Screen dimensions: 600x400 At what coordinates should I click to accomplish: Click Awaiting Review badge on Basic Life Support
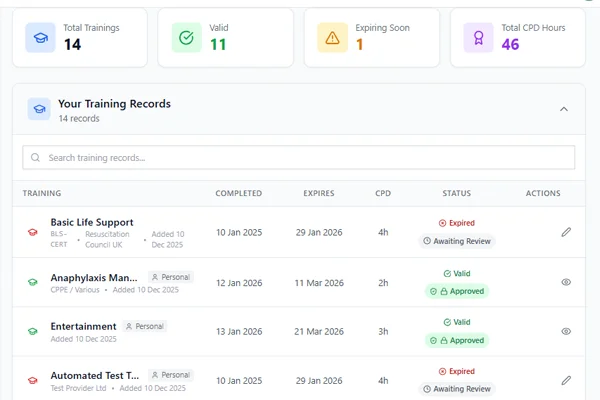[x=457, y=241]
